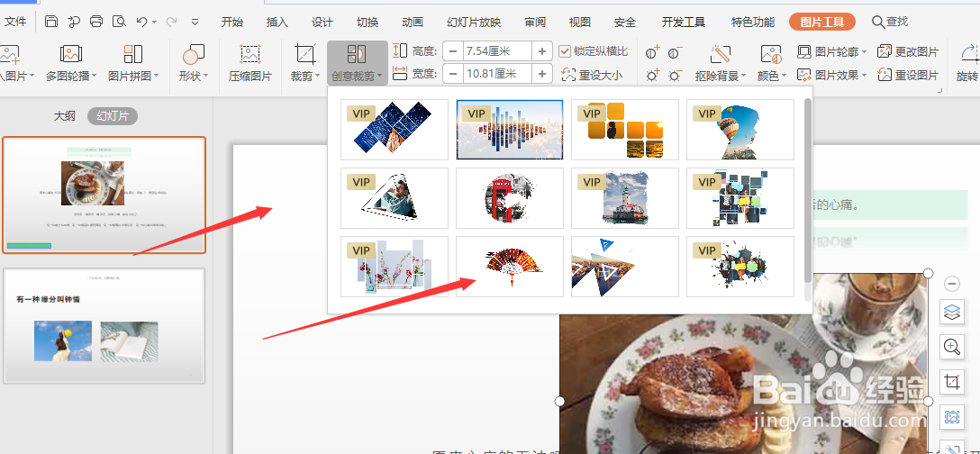Click the 高度 height input field

click(497, 51)
